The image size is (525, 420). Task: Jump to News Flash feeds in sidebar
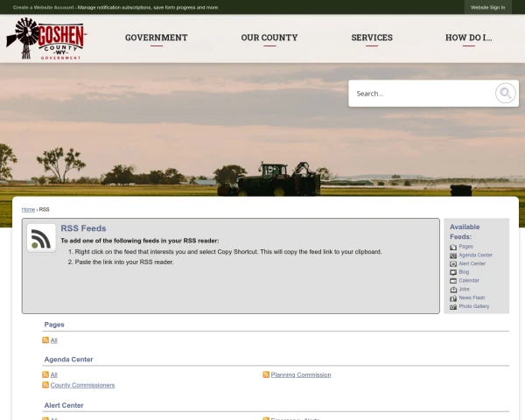[x=473, y=297]
